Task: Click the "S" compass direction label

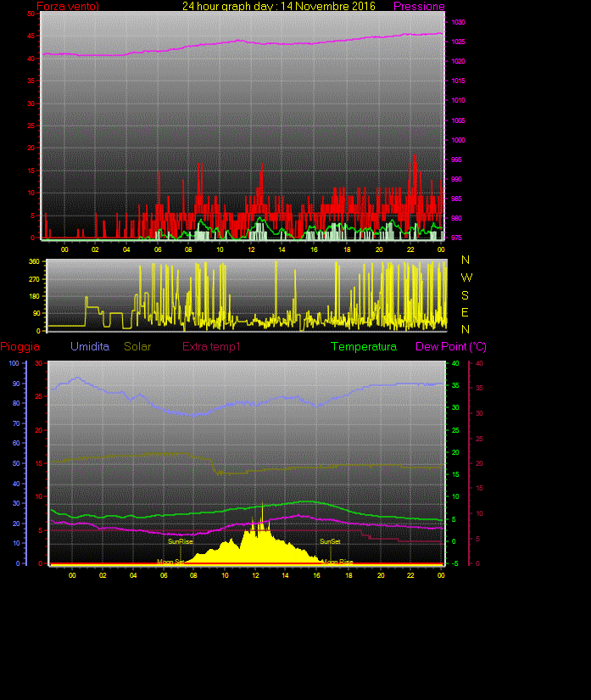Action: pyautogui.click(x=466, y=295)
